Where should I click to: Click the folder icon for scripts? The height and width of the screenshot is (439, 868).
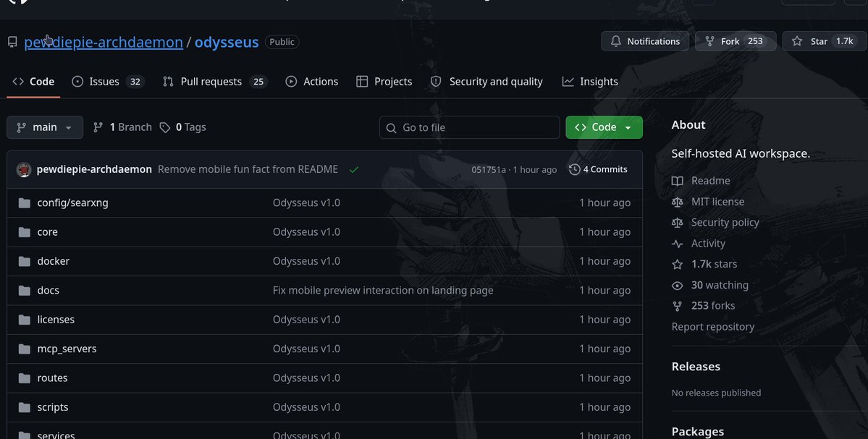[25, 407]
